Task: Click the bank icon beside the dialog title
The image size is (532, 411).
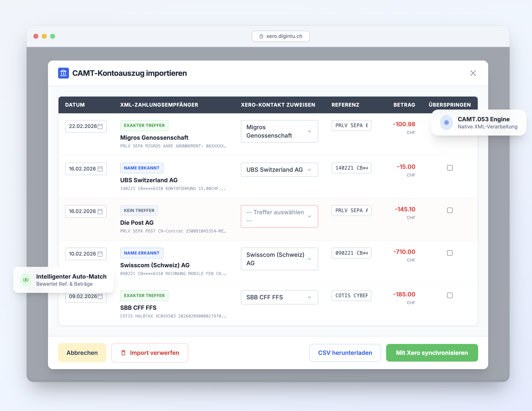Action: pyautogui.click(x=63, y=73)
